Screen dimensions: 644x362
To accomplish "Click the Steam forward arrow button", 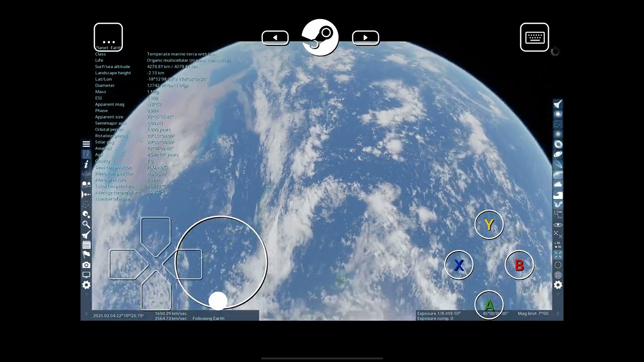I will click(365, 38).
